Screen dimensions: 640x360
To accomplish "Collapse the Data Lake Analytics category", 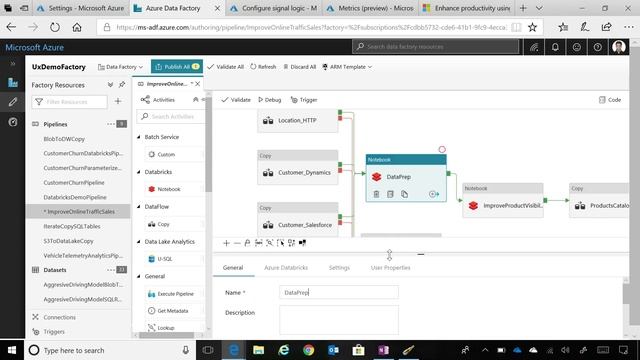I will pyautogui.click(x=138, y=242).
